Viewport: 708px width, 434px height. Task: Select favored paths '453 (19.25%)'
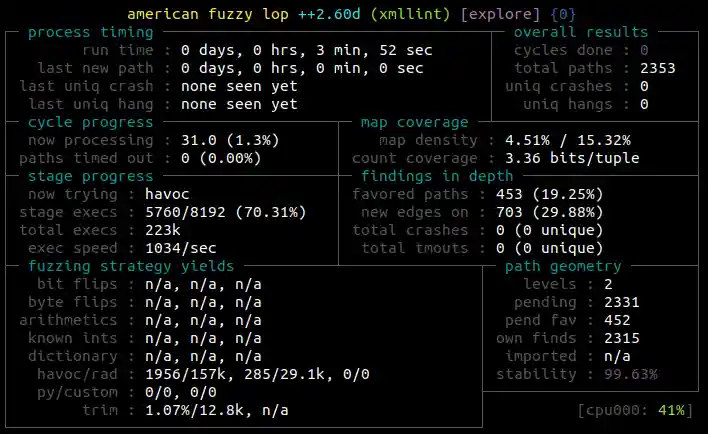(x=550, y=194)
